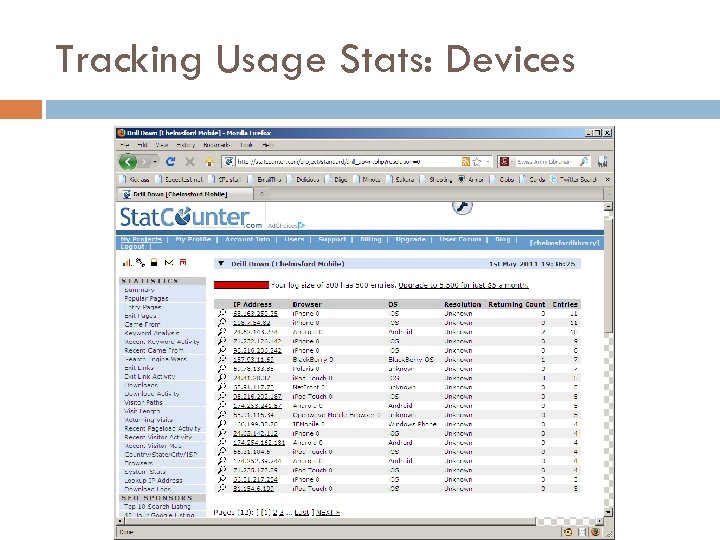Go to the Next page link
This screenshot has width=720, height=540.
[328, 512]
